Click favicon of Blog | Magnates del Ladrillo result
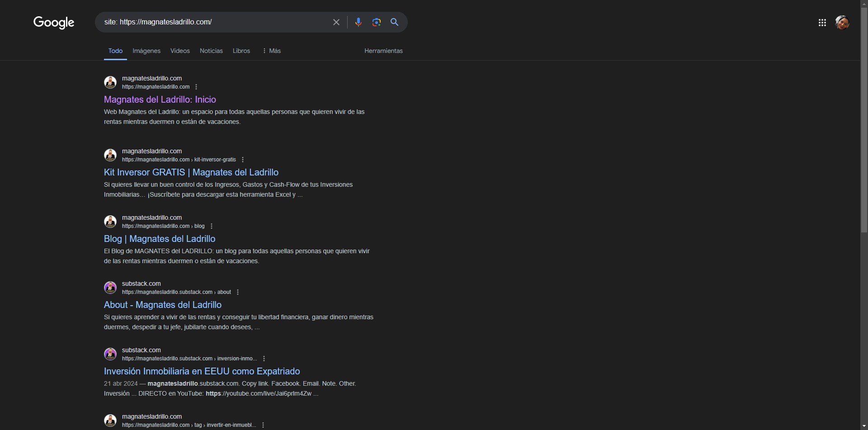Screen dimensions: 868x430 pos(110,222)
